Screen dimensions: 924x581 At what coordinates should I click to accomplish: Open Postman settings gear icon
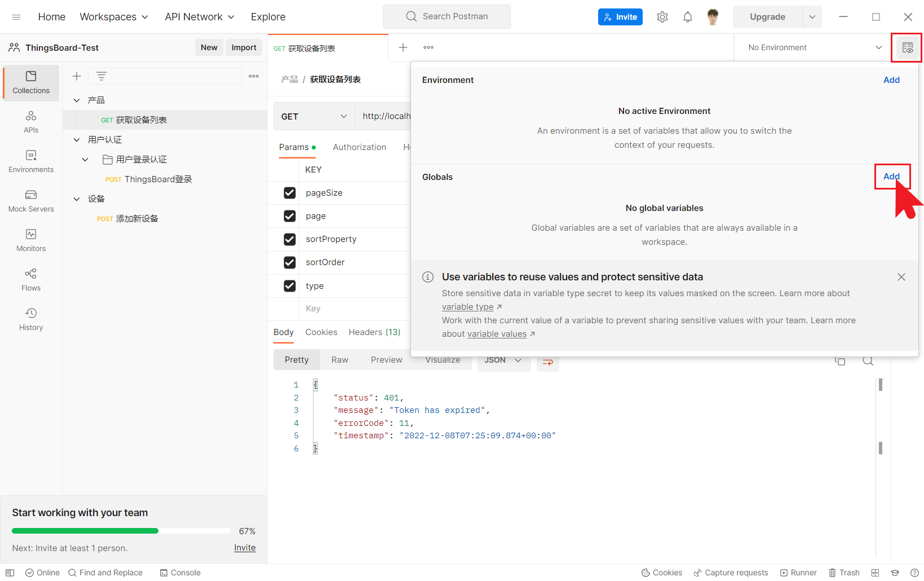tap(662, 17)
